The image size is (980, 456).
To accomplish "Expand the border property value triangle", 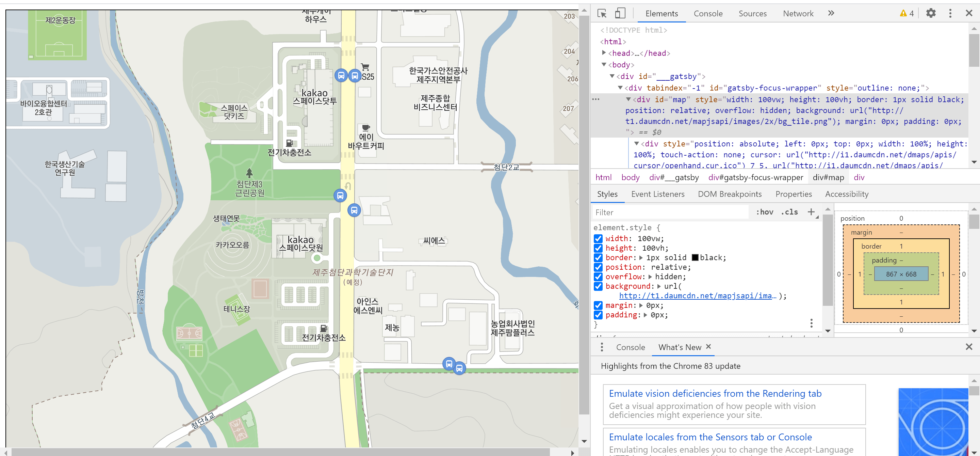I will tap(641, 258).
